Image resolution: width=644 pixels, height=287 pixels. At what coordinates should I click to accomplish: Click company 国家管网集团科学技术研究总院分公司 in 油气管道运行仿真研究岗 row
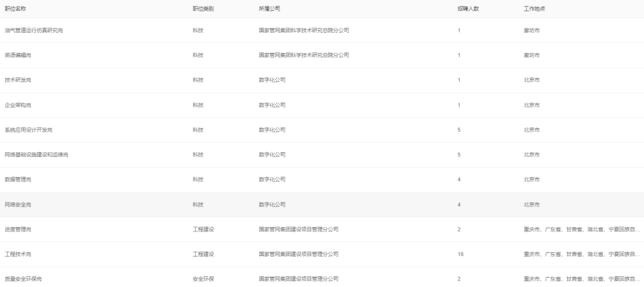[304, 30]
